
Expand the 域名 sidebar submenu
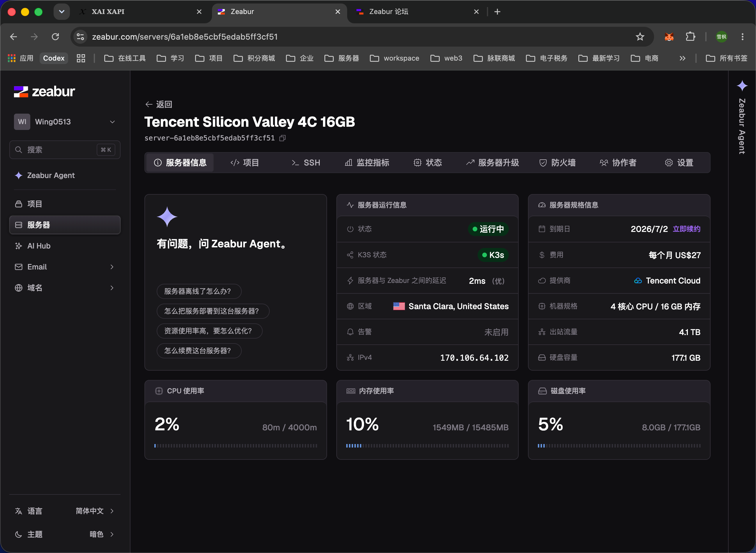(112, 288)
